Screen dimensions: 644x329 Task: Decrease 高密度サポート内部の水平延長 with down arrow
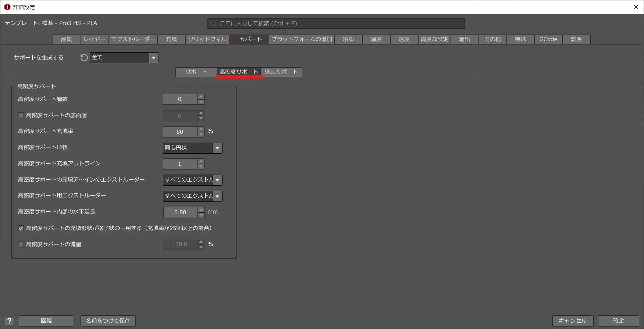click(x=201, y=215)
